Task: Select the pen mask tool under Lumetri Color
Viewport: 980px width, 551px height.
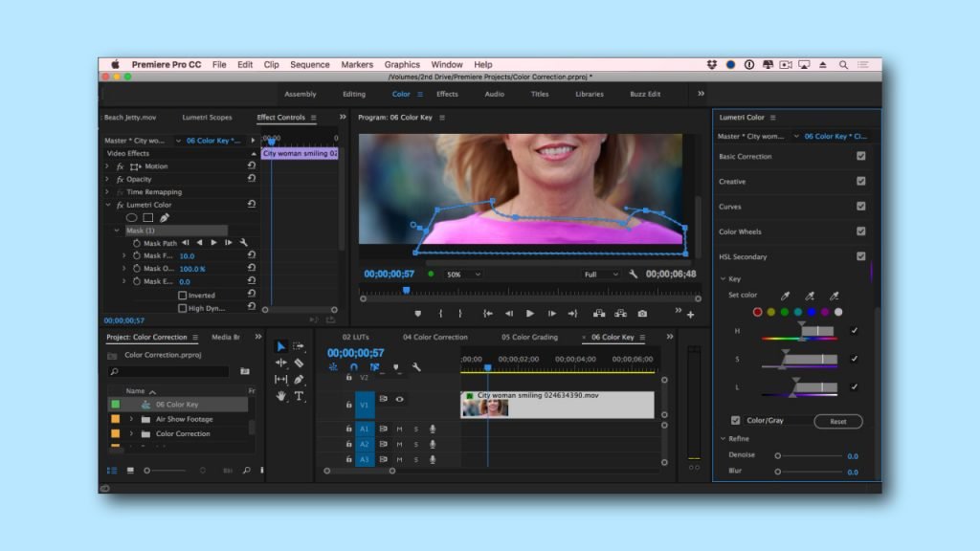Action: (x=165, y=217)
